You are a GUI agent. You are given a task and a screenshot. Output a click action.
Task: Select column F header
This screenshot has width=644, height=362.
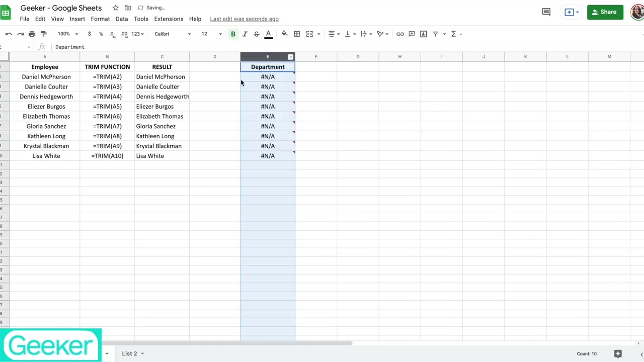click(316, 56)
